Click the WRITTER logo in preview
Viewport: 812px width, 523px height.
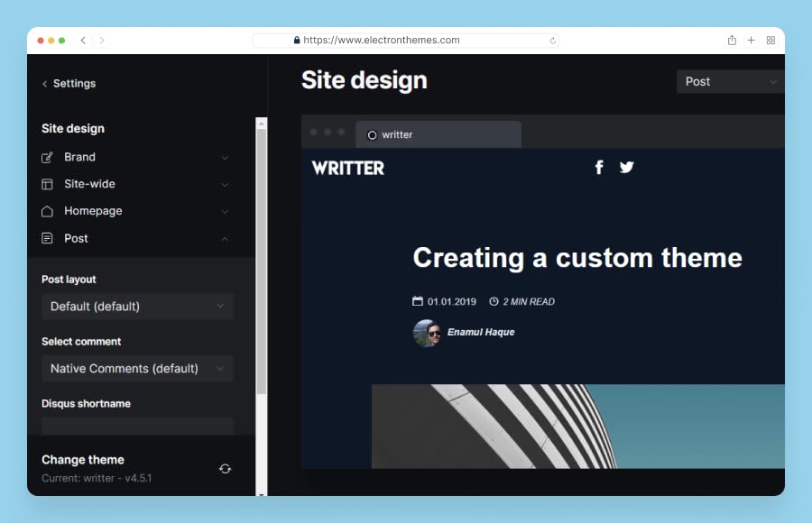348,168
